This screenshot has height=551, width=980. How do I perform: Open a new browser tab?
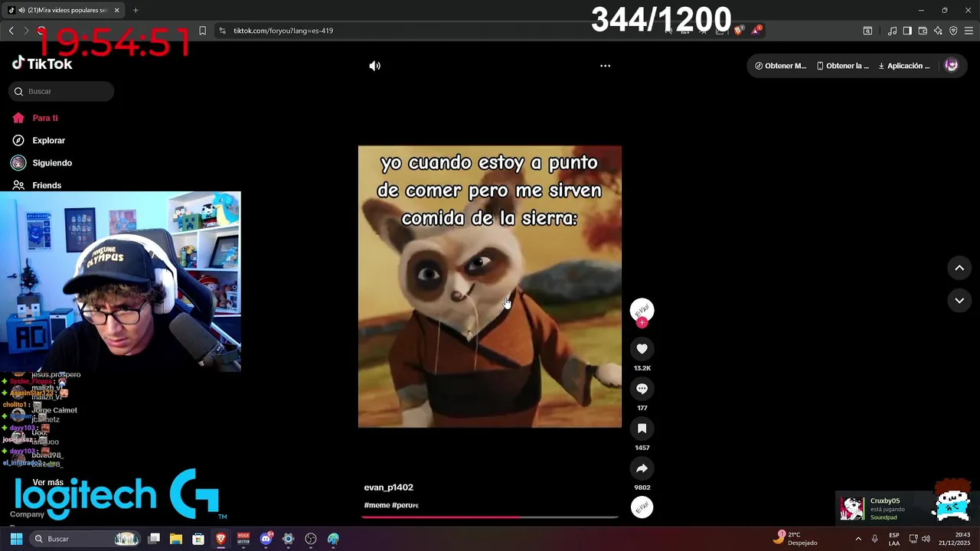136,10
